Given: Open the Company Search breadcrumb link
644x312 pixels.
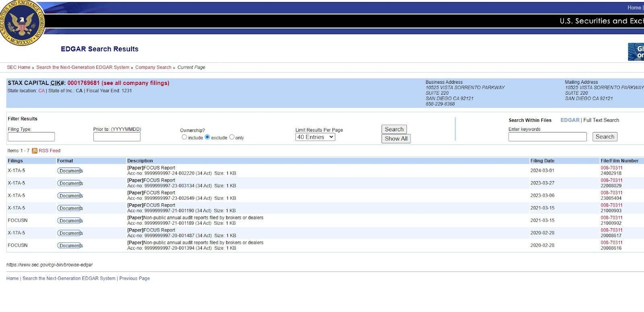Looking at the screenshot, I should tap(153, 67).
